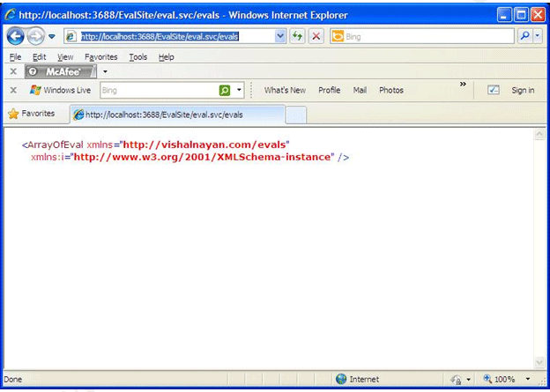Click the Windows Live Bing search field
550x392 pixels.
[159, 91]
